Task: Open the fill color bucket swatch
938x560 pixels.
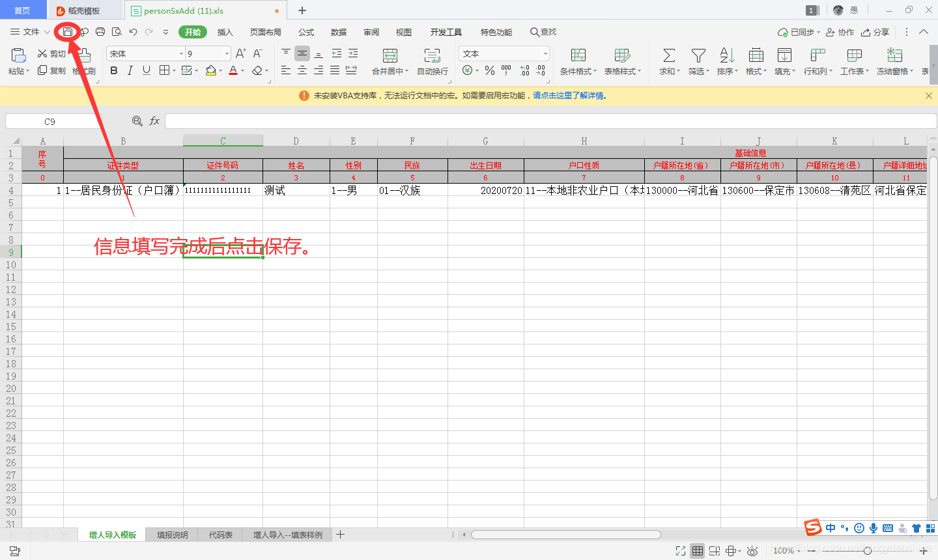Action: pos(210,70)
